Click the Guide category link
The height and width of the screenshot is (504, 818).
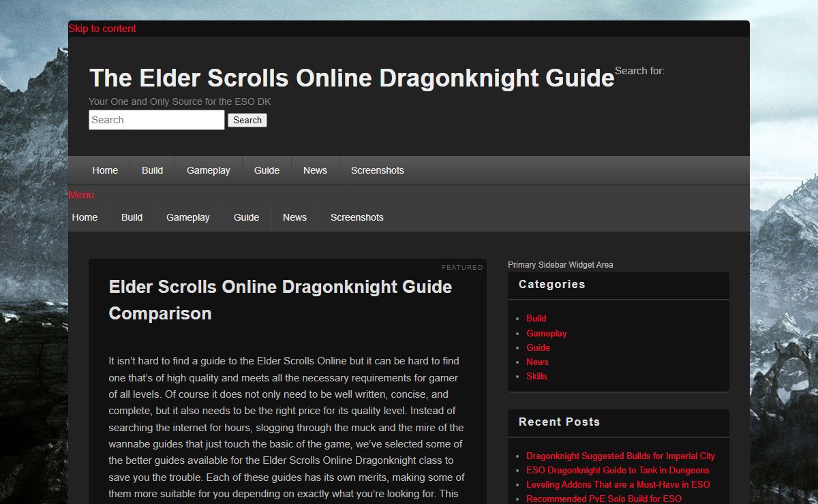(538, 347)
